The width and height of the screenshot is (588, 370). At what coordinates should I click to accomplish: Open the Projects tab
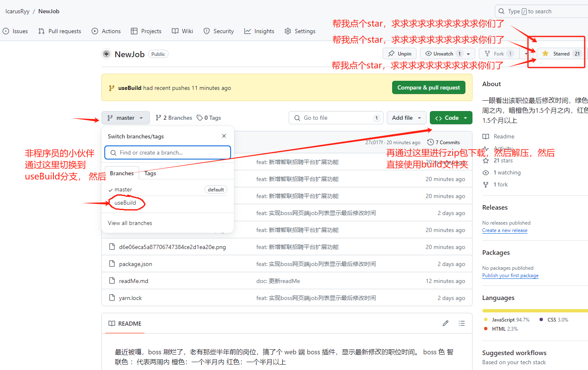tap(146, 31)
